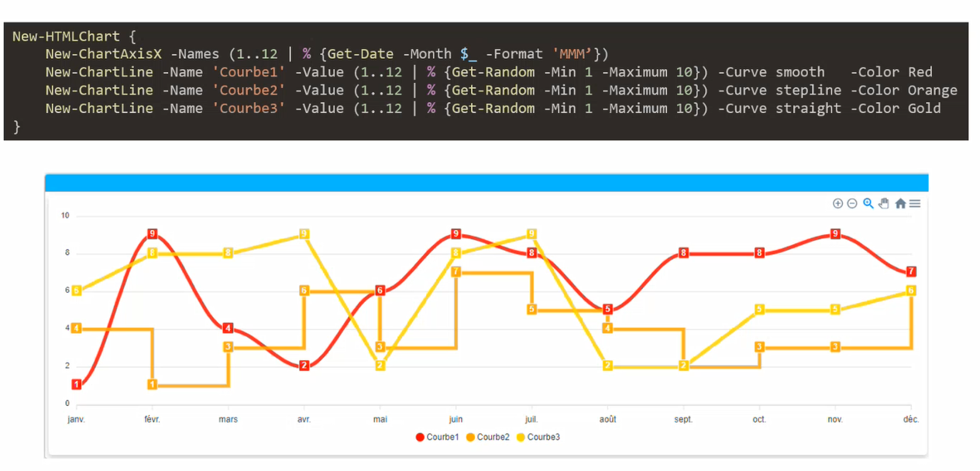Click the 'août' x-axis label
This screenshot has height=471, width=980.
pos(608,419)
